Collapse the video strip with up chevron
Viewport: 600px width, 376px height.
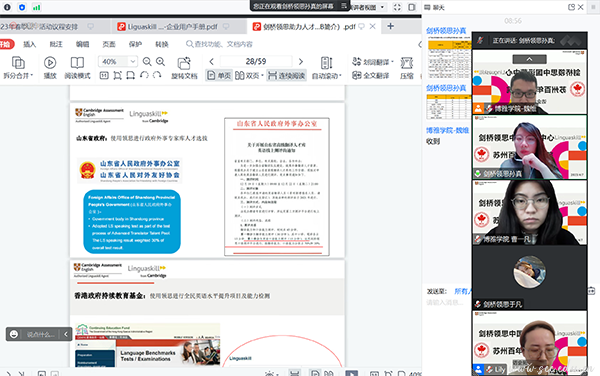click(529, 59)
